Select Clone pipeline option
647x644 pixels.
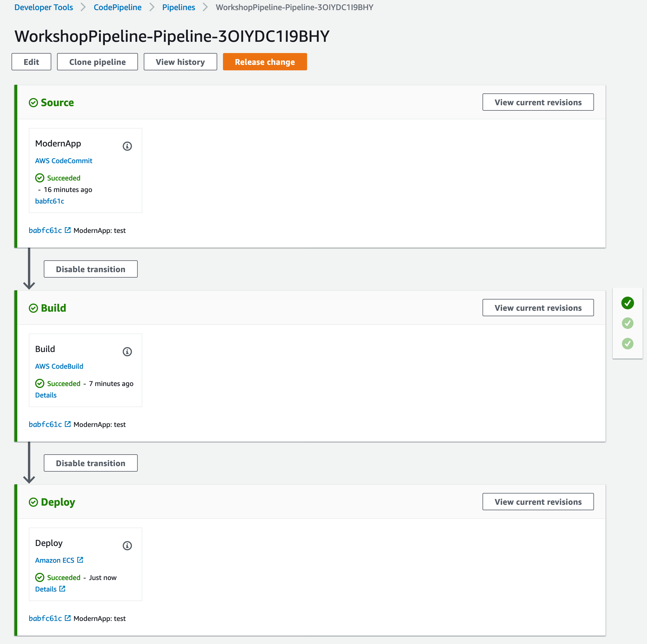tap(97, 61)
